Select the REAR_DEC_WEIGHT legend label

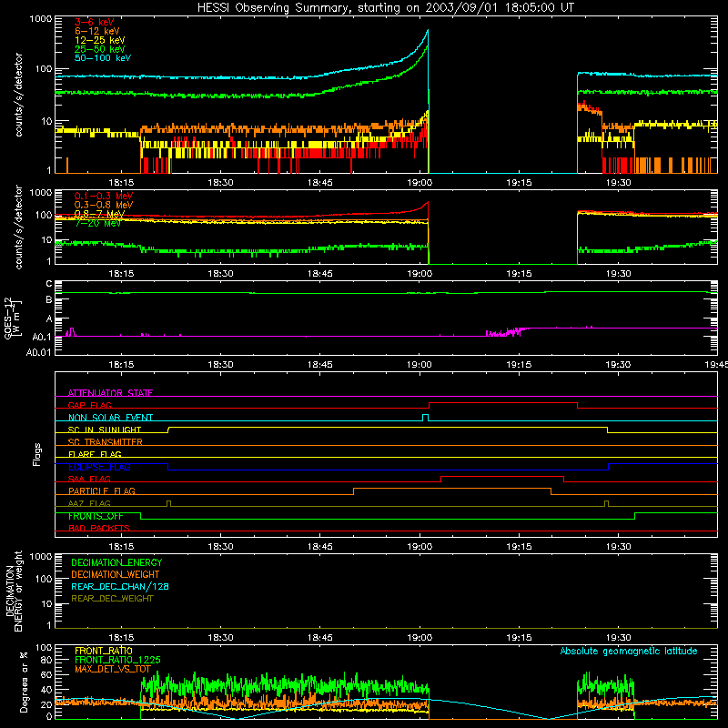pos(112,599)
